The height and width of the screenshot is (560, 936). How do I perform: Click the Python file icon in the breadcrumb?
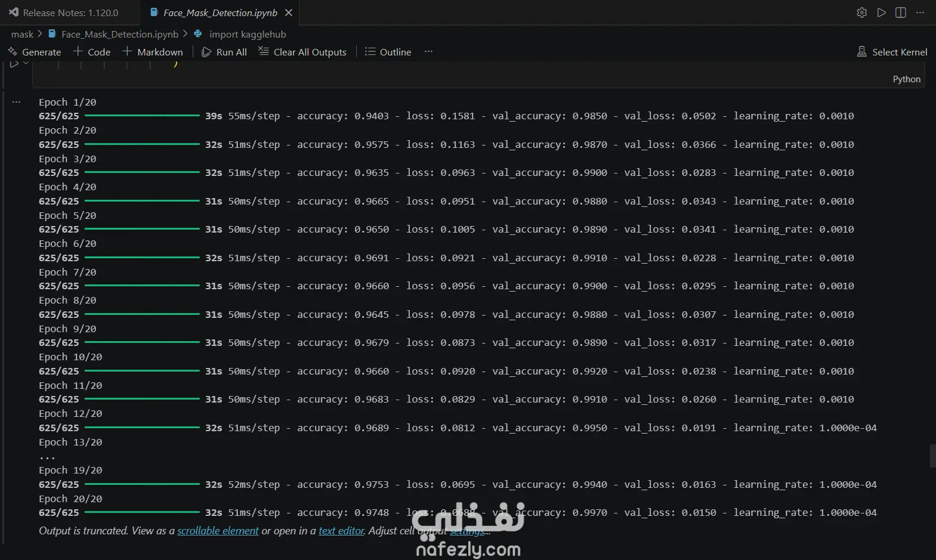[x=198, y=34]
